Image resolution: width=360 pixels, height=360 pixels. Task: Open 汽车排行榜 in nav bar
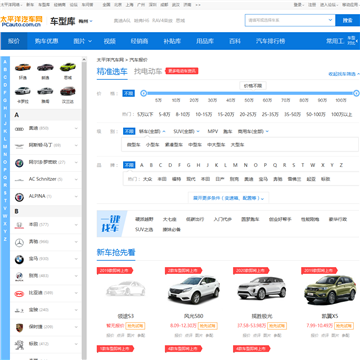[270, 41]
